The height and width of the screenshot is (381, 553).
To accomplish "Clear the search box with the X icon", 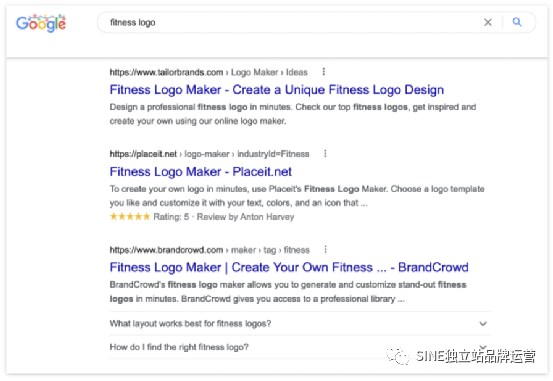I will (x=488, y=23).
